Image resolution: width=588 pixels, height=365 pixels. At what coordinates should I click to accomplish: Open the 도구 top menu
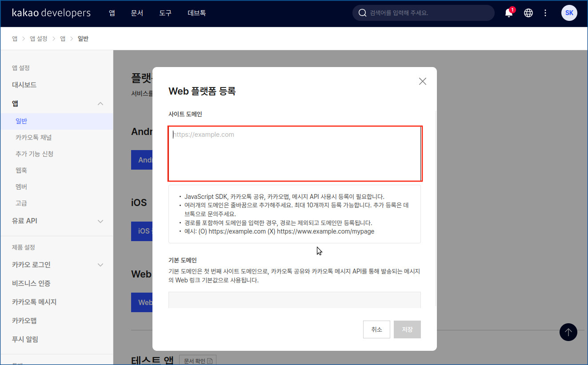pyautogui.click(x=165, y=13)
